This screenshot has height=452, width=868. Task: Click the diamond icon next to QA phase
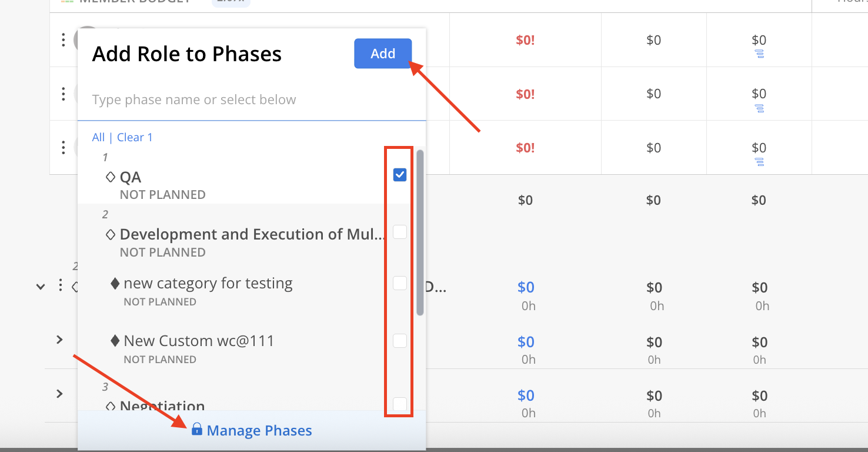[110, 177]
